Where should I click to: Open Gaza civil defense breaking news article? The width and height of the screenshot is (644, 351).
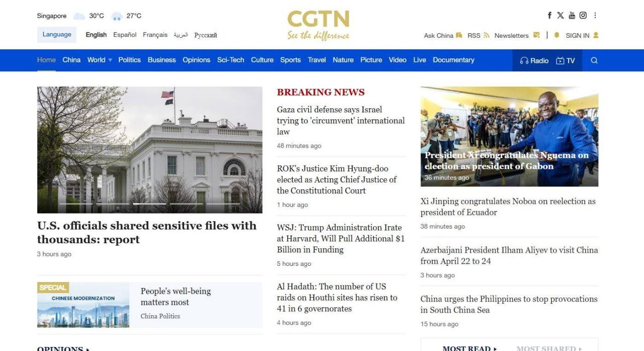[x=341, y=120]
